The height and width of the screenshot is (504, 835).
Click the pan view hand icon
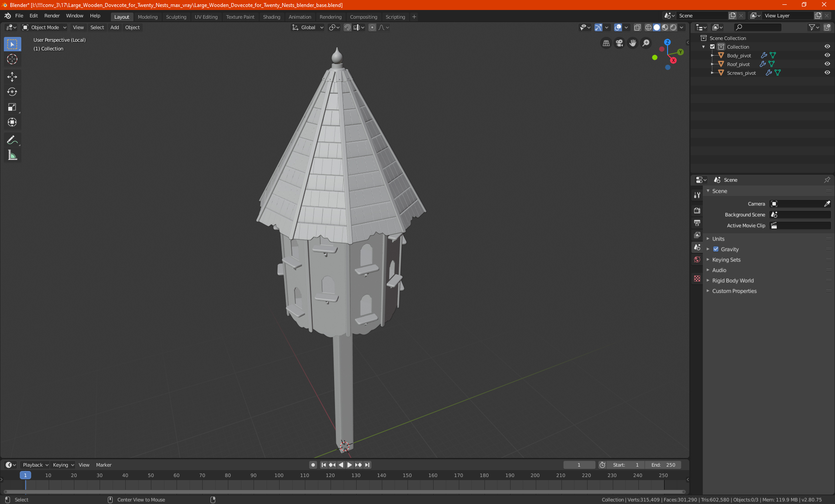pos(633,43)
